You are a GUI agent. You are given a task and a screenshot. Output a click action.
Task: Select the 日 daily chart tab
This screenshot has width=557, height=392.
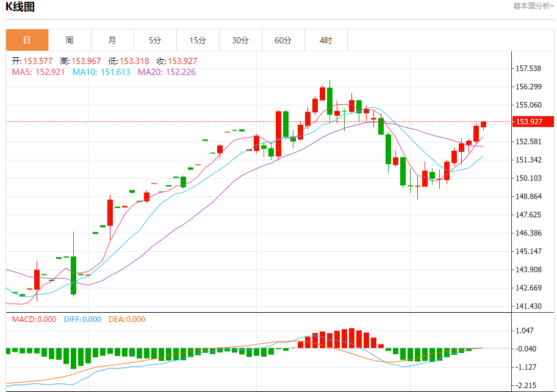27,40
